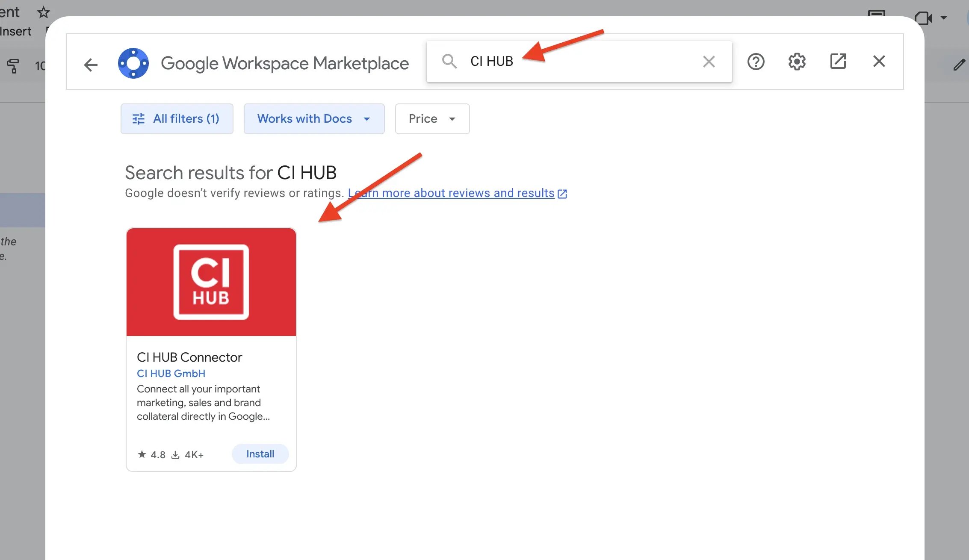Open the CI HUB Connector title

pyautogui.click(x=189, y=357)
